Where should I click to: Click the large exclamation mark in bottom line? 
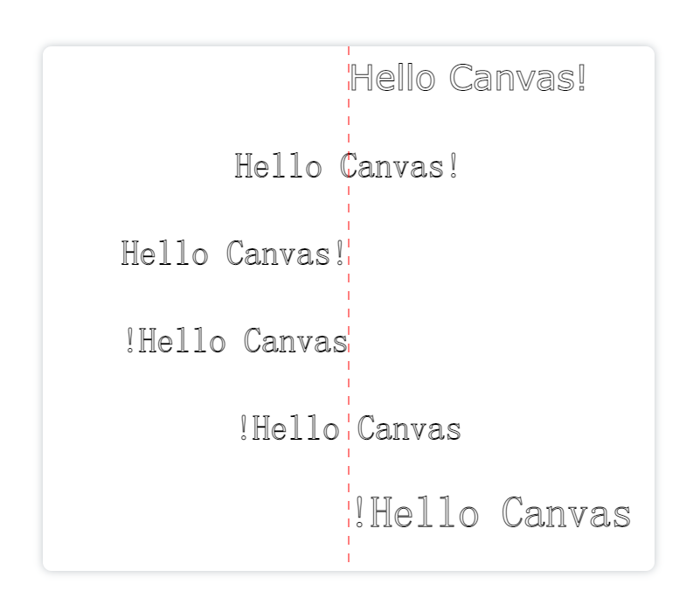[x=359, y=512]
